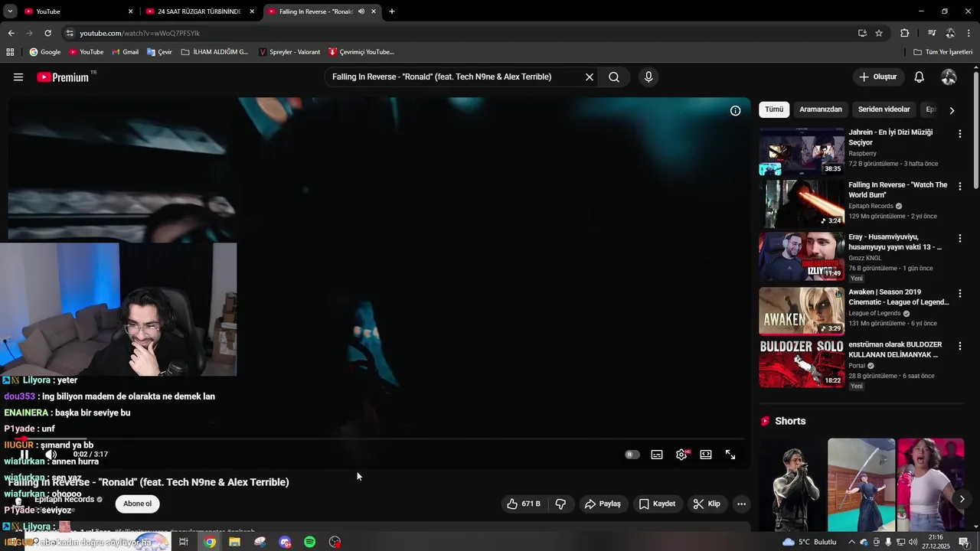This screenshot has height=551, width=980.
Task: Open the AWAKEN cinematic thumbnail
Action: tap(802, 311)
